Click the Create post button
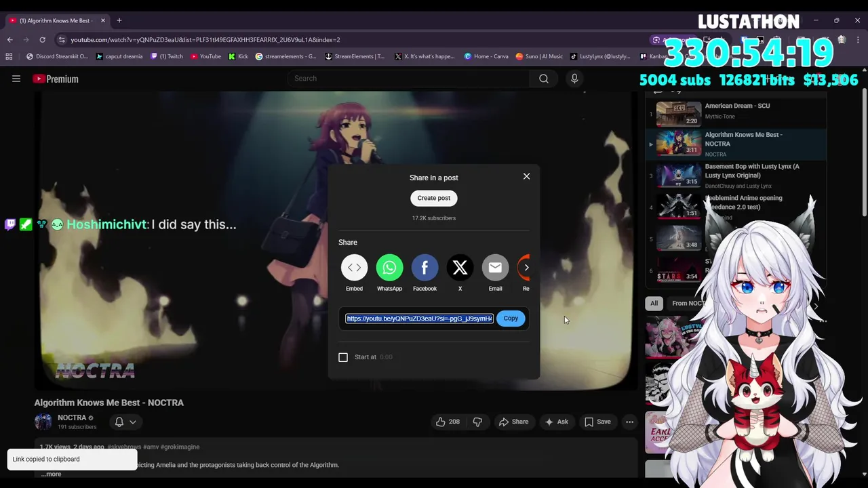This screenshot has height=488, width=868. [x=434, y=198]
